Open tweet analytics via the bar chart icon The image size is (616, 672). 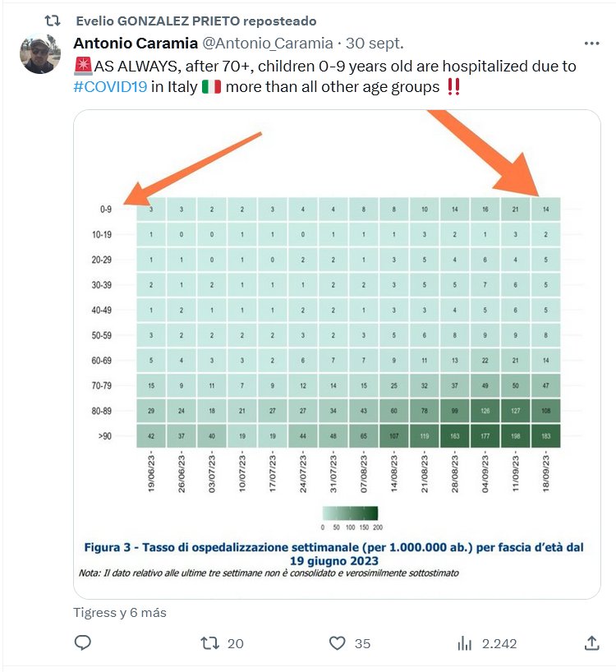464,643
